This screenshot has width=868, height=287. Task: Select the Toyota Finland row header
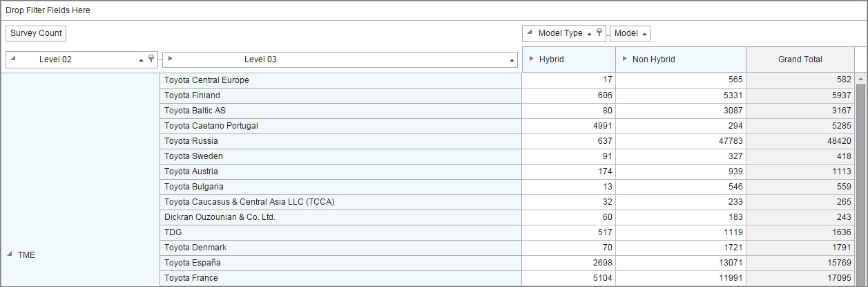341,95
